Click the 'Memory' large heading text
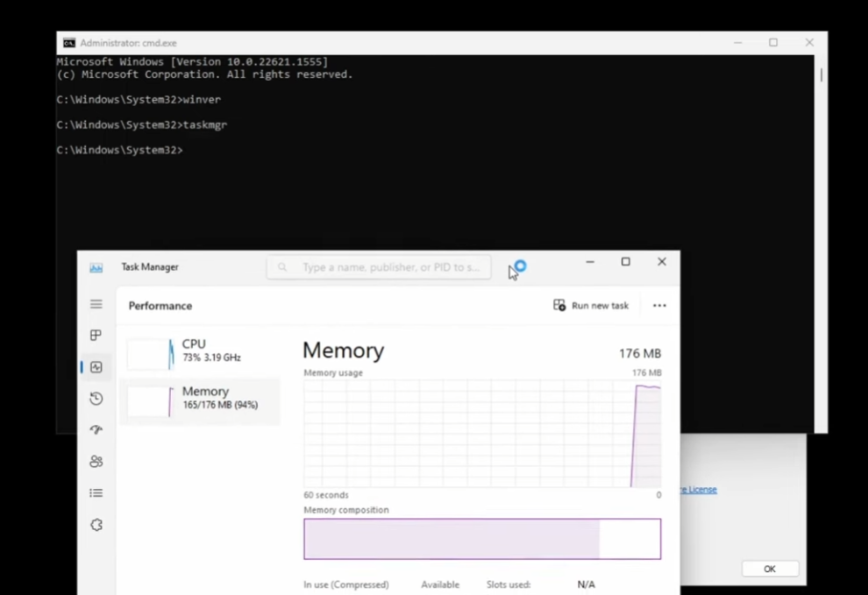The height and width of the screenshot is (595, 868). (343, 351)
